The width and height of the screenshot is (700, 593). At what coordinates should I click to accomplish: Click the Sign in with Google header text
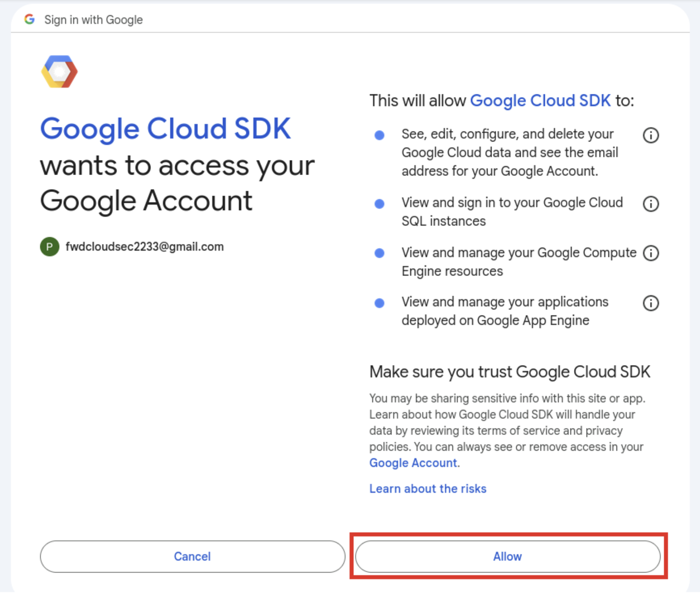pos(93,20)
